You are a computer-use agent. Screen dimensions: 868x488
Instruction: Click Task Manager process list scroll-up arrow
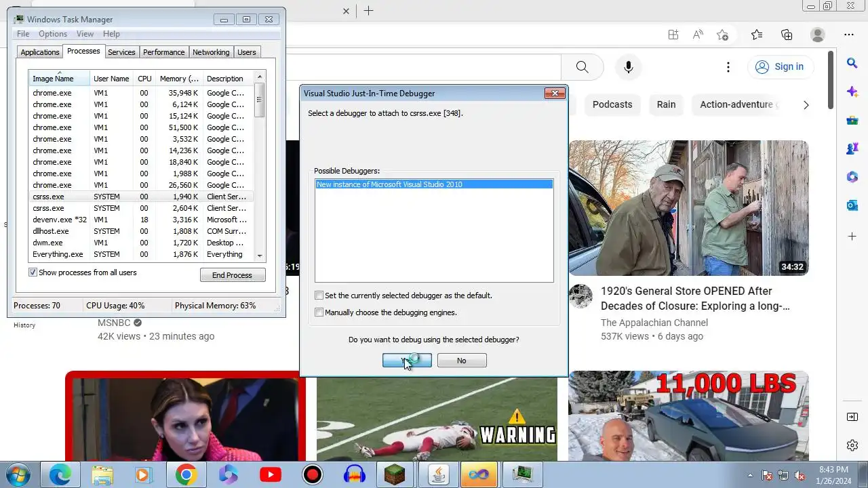[259, 77]
